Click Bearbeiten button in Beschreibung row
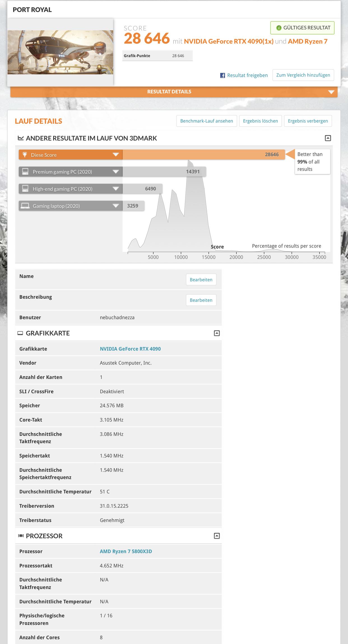 pos(201,300)
